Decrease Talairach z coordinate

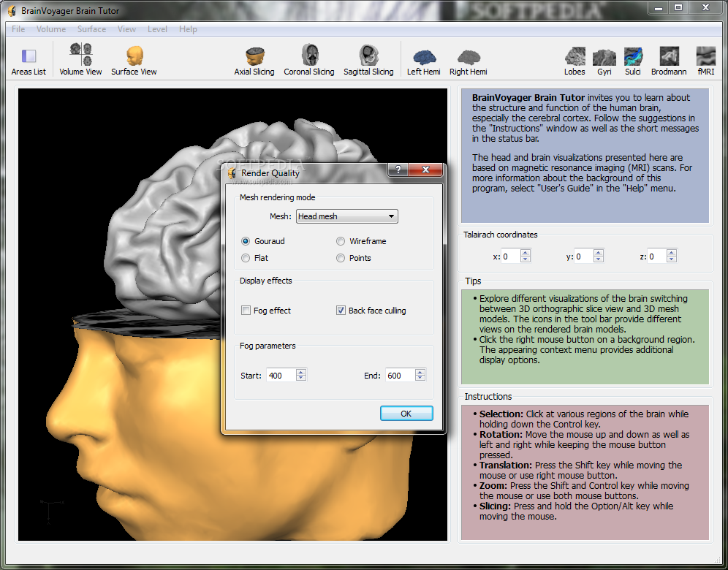pos(672,259)
